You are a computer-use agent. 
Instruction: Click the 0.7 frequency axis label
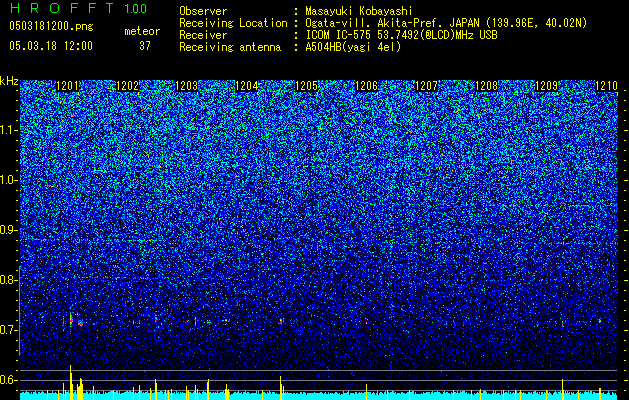(x=8, y=330)
